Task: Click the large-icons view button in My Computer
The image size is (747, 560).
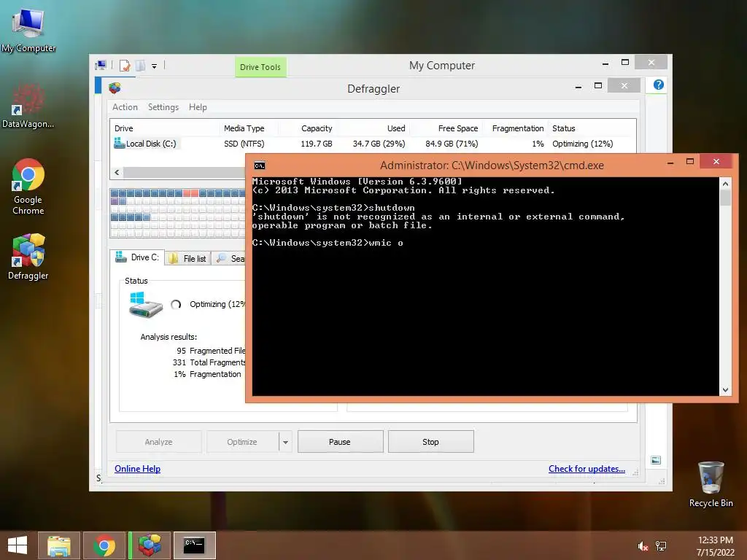Action: [656, 460]
